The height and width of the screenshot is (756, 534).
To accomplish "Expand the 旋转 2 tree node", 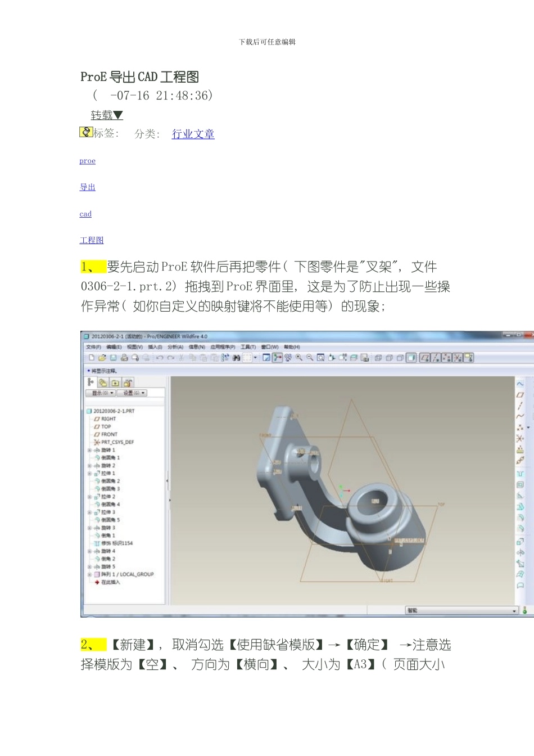I will [x=89, y=466].
